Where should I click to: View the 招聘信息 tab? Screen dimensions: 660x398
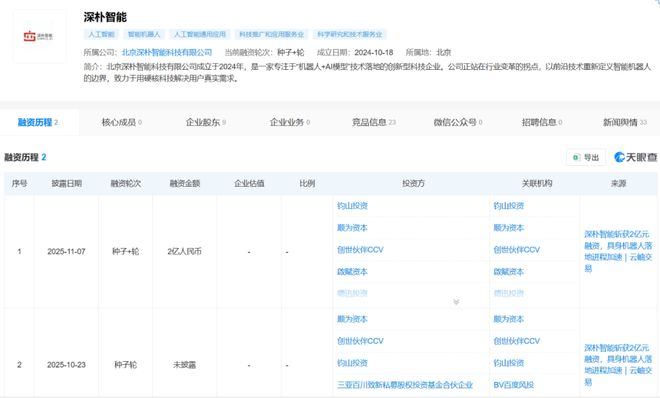[542, 122]
